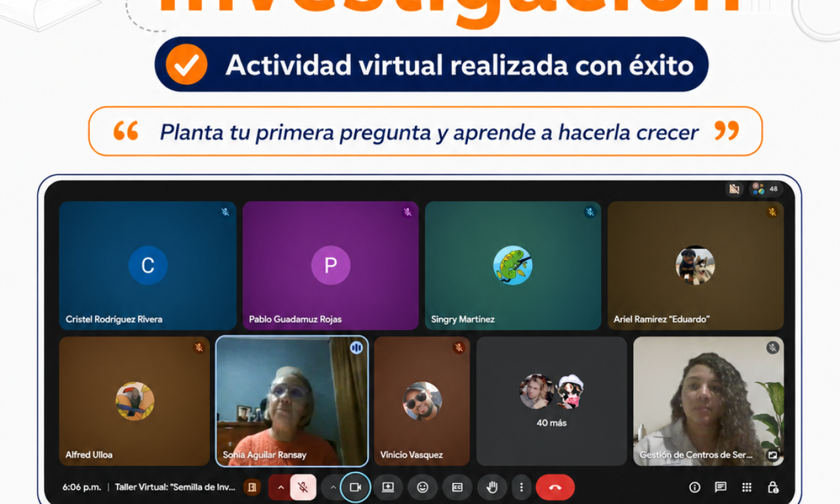Click the chameleon avatar of Singry Martínez

tap(513, 265)
